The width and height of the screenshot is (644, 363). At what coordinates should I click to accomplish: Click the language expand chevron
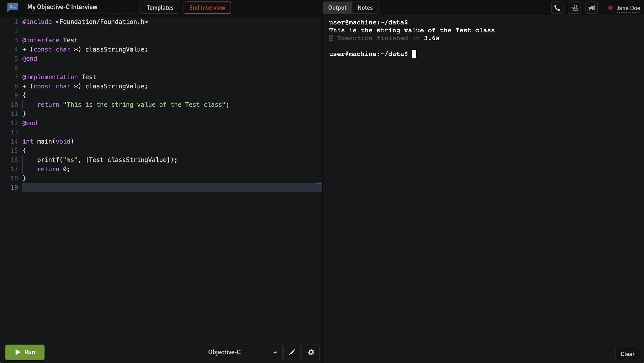[x=275, y=352]
